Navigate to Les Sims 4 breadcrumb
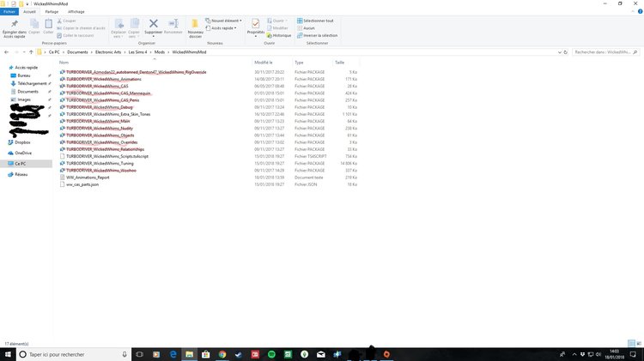The image size is (644, 361). tap(137, 52)
